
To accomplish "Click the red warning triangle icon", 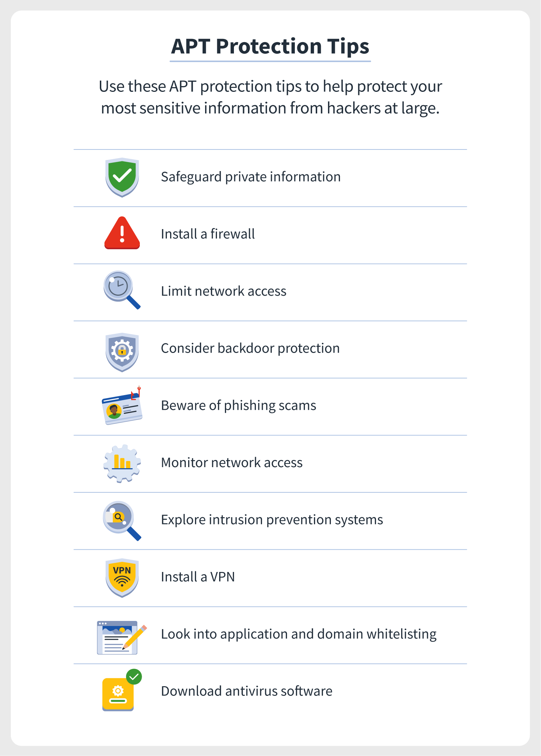I will [122, 233].
